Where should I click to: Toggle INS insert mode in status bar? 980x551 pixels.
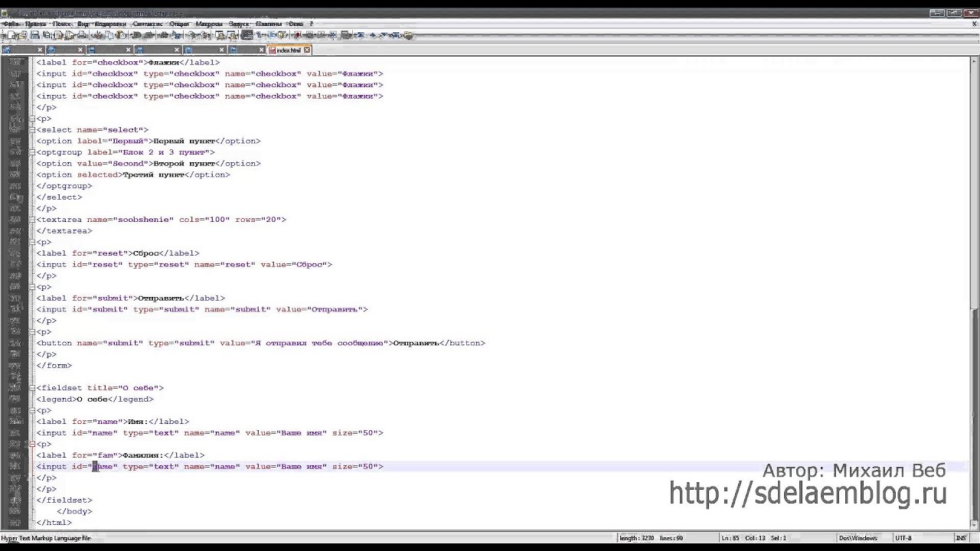click(960, 538)
